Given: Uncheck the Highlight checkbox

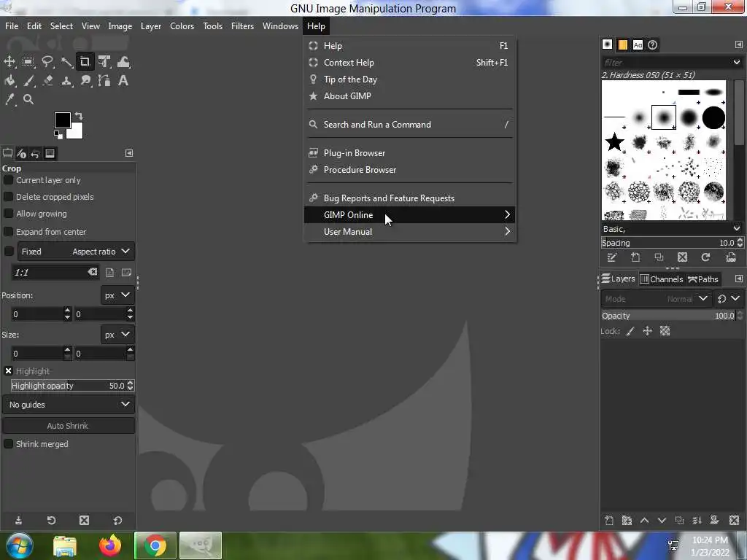Looking at the screenshot, I should [x=8, y=371].
